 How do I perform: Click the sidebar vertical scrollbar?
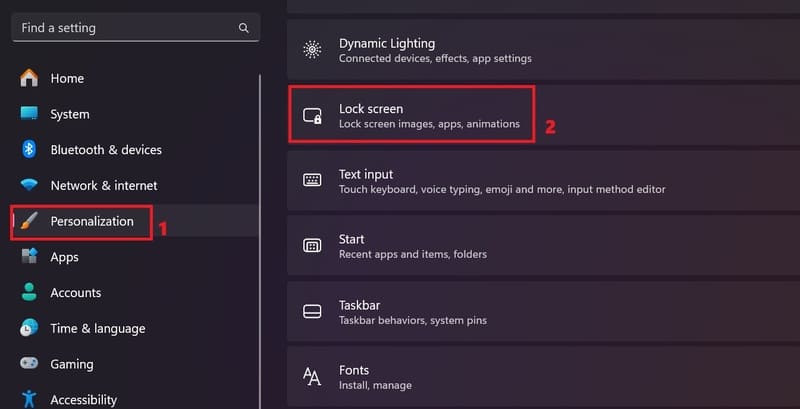[x=260, y=242]
